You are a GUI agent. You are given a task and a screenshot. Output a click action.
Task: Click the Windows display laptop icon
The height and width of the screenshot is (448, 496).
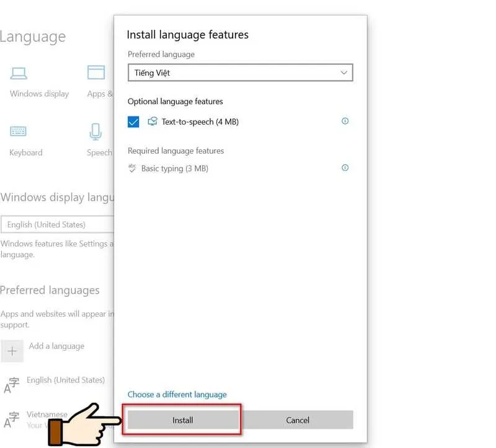click(x=19, y=72)
